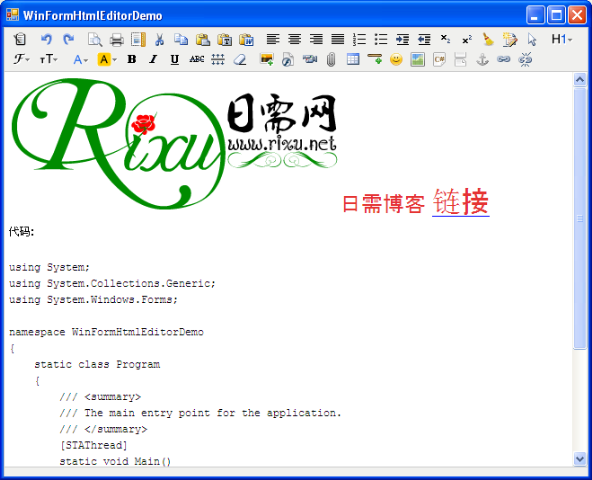Image resolution: width=592 pixels, height=480 pixels.
Task: Toggle bold formatting
Action: click(131, 59)
